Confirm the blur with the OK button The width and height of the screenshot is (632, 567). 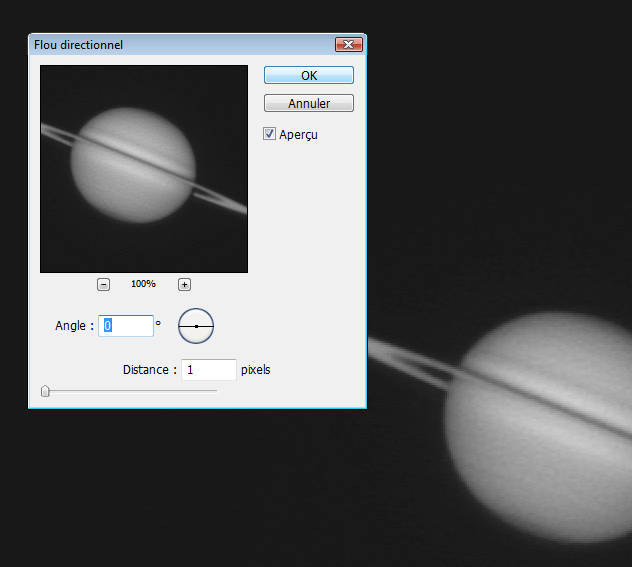pos(309,75)
